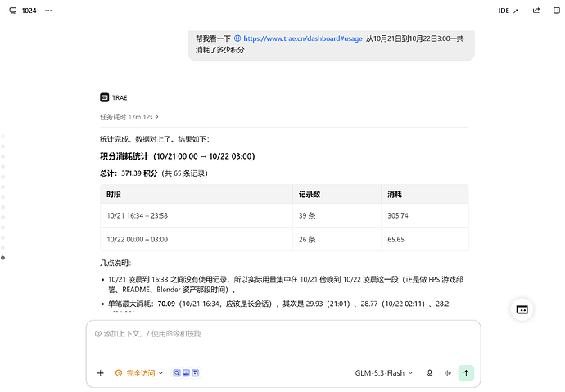
Task: Click the audio waveform icon
Action: tap(448, 373)
